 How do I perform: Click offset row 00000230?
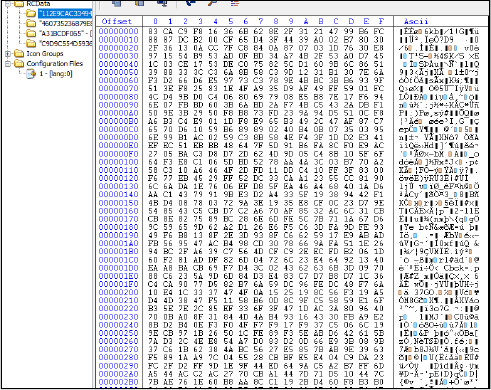click(118, 317)
